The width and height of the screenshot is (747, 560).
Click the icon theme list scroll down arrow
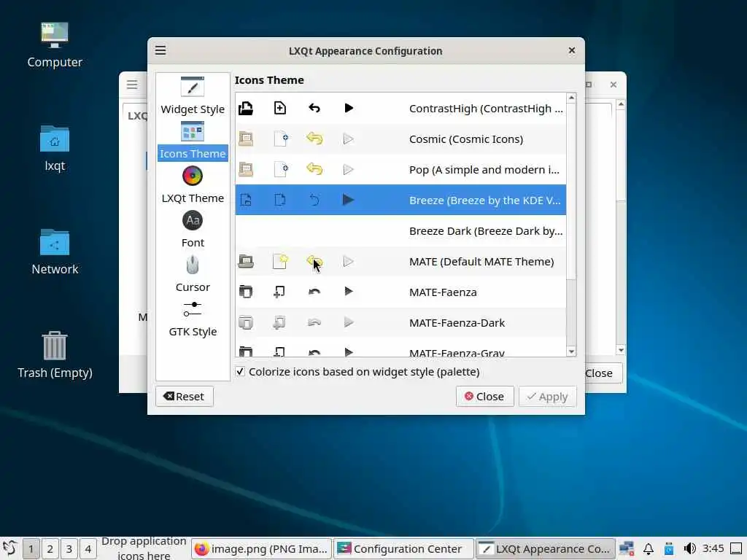[x=572, y=351]
